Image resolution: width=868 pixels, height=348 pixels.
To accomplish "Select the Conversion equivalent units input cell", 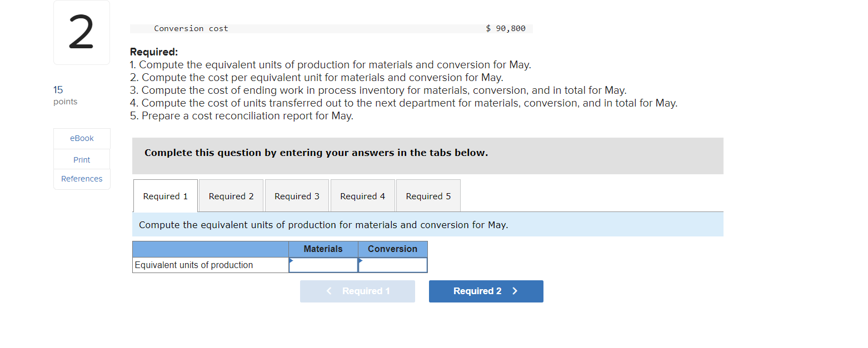I will tap(393, 265).
